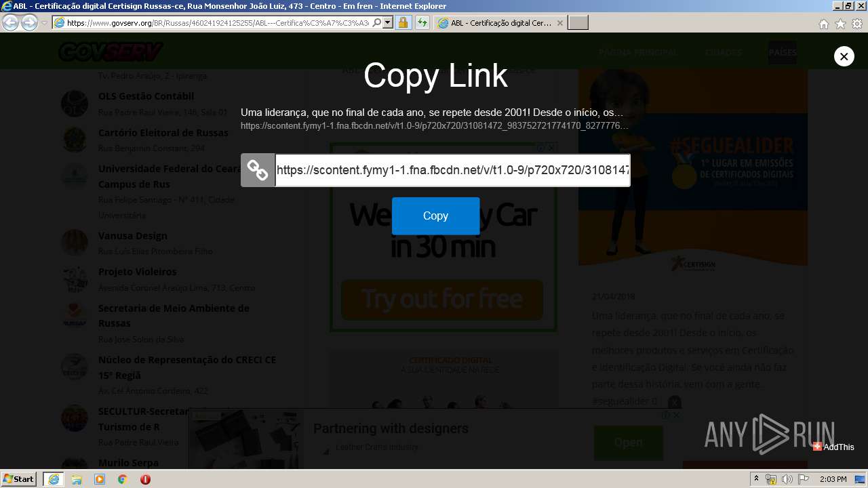Image resolution: width=868 pixels, height=488 pixels.
Task: Click the Action Center flag icon
Action: coord(804,479)
